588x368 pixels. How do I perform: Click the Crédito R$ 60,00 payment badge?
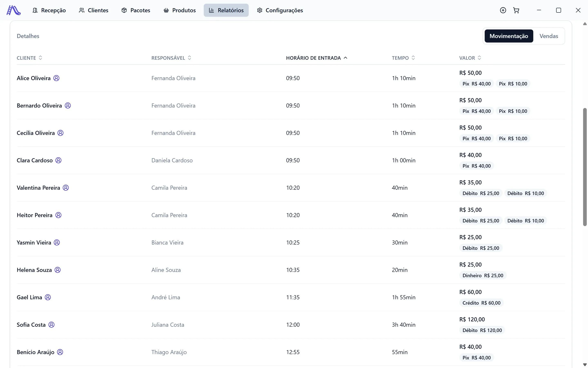pos(481,303)
